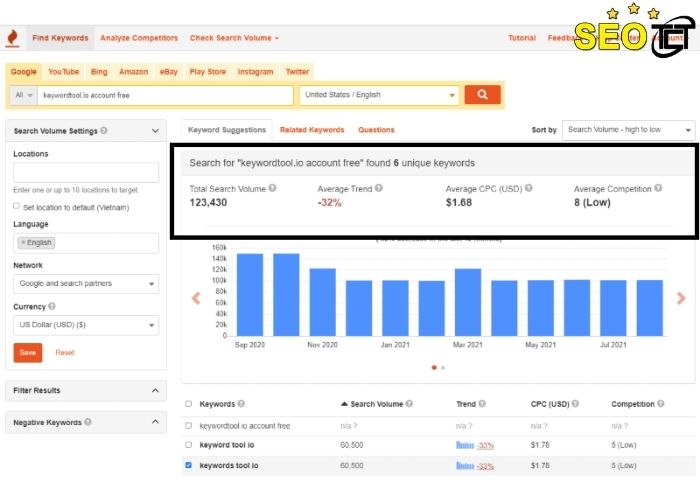Open Check Search Volume menu

[x=234, y=38]
